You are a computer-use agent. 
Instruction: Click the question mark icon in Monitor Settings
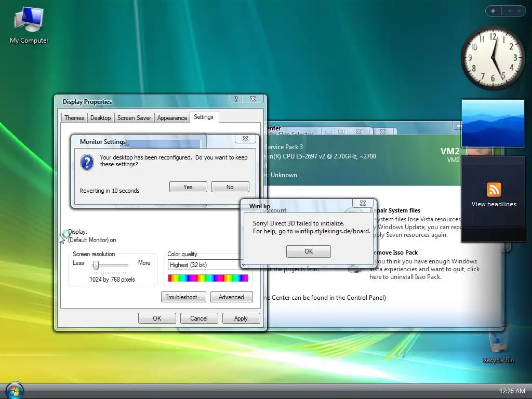pyautogui.click(x=87, y=163)
